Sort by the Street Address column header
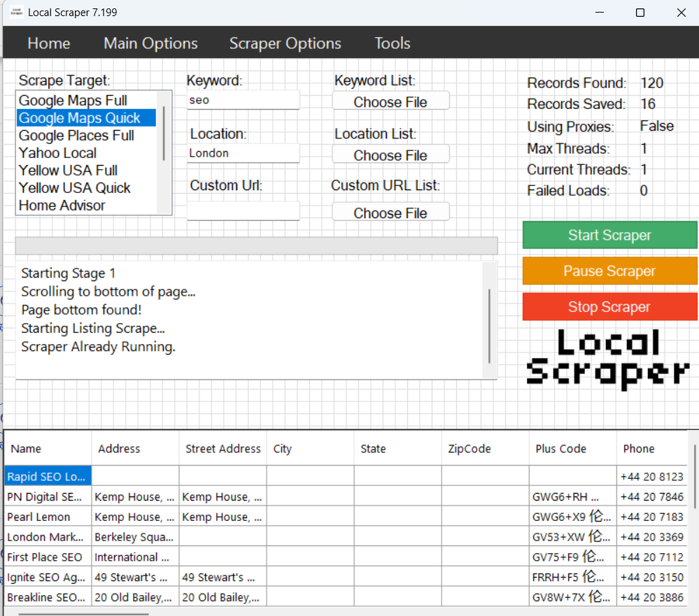 (x=223, y=448)
